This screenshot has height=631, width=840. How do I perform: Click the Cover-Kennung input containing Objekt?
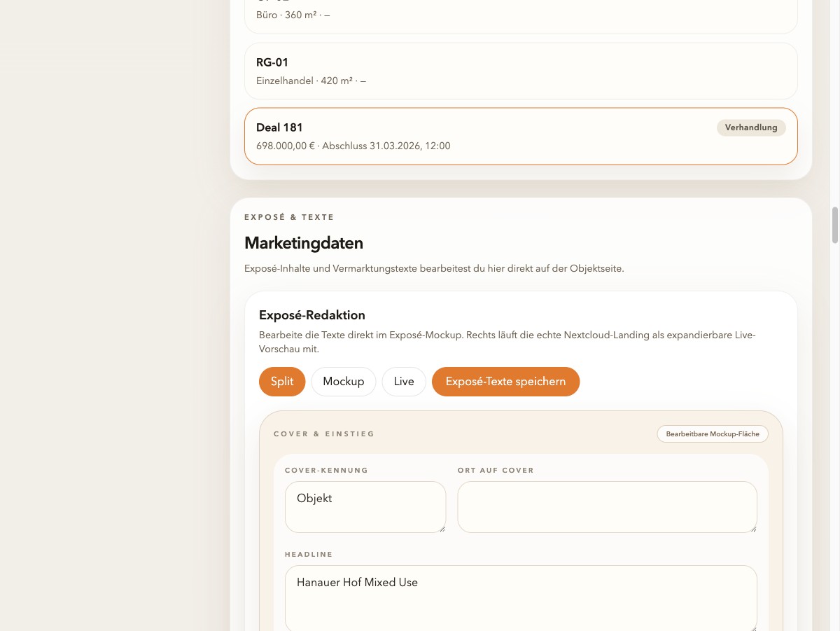[365, 506]
